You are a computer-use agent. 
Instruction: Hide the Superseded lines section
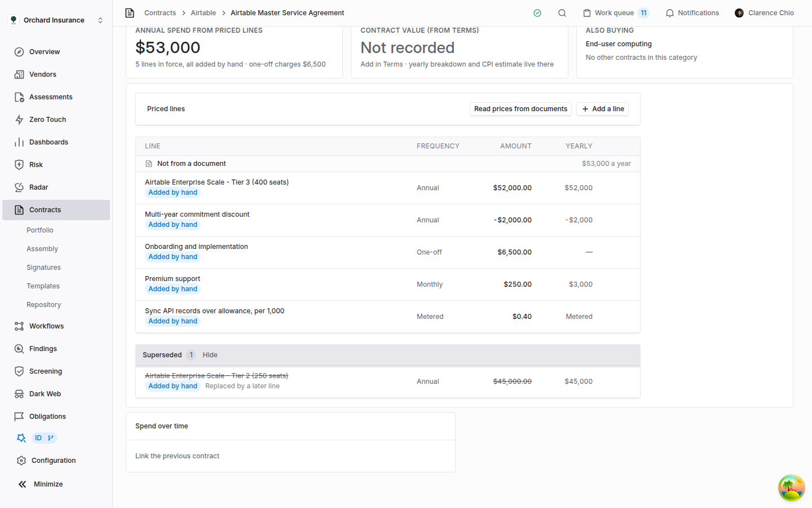(210, 355)
